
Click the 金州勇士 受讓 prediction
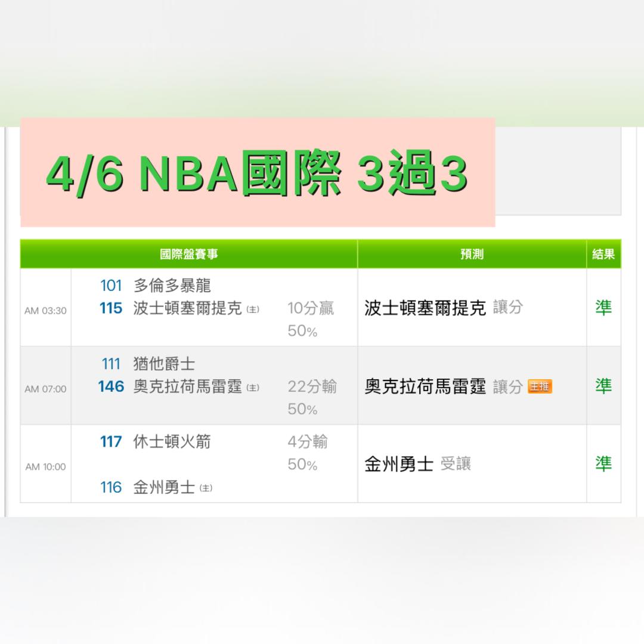click(x=417, y=464)
